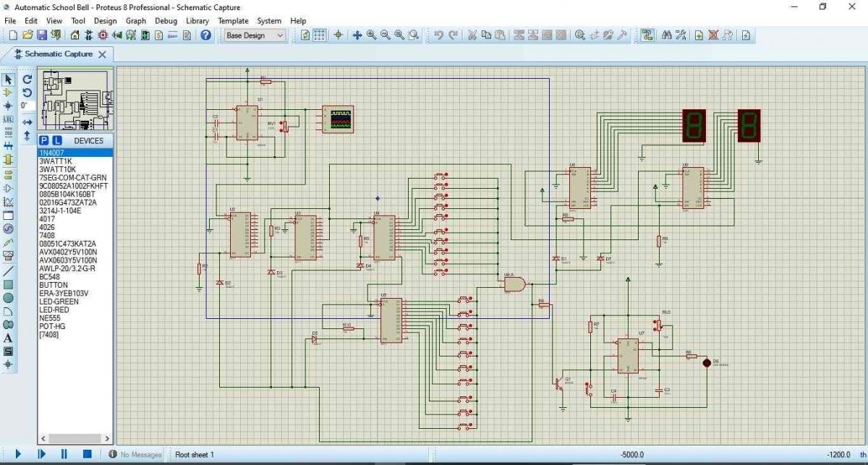Screen dimensions: 868x465
Task: Open the Debug menu
Action: click(166, 21)
